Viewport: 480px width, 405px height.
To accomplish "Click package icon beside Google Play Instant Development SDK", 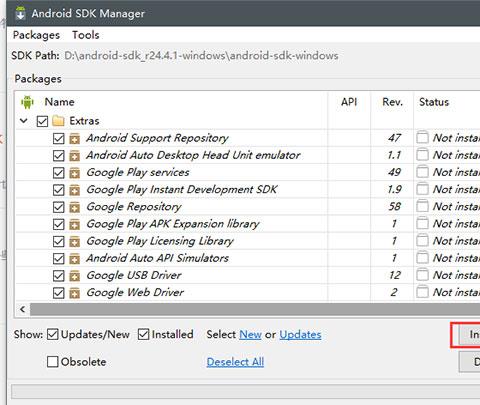I will click(x=75, y=190).
